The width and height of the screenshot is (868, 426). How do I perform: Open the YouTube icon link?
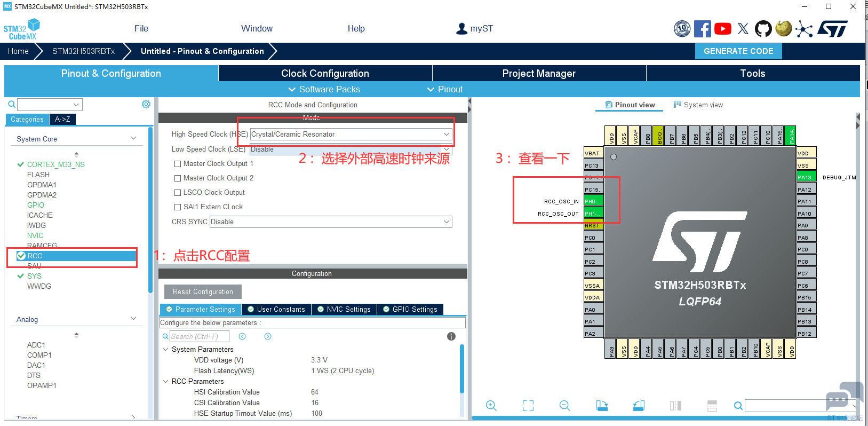[723, 29]
